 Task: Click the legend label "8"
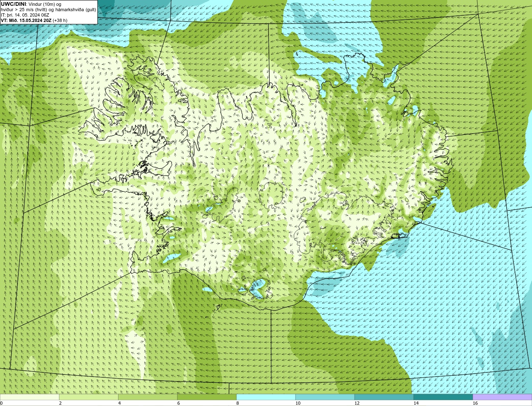click(237, 403)
